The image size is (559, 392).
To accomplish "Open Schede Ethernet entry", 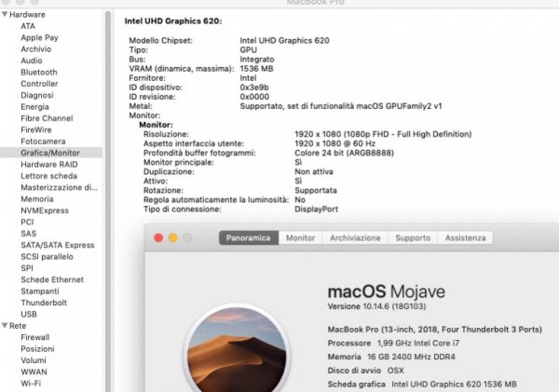I will pos(52,279).
